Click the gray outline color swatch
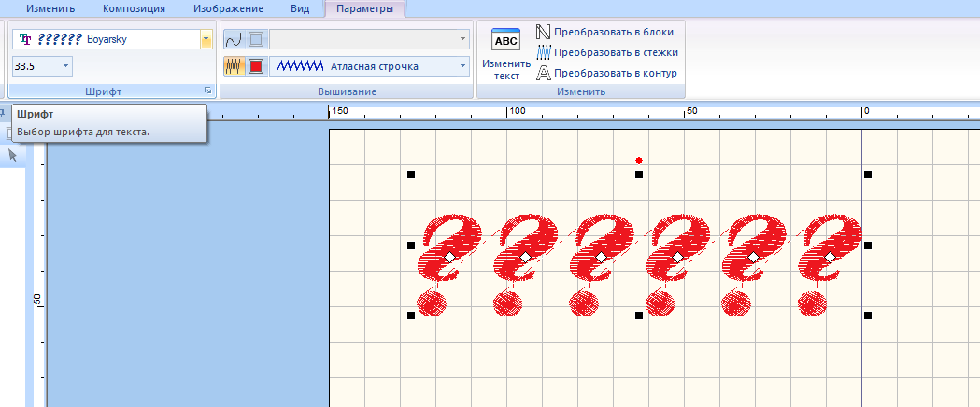Viewport: 980px width, 407px height. point(255,40)
